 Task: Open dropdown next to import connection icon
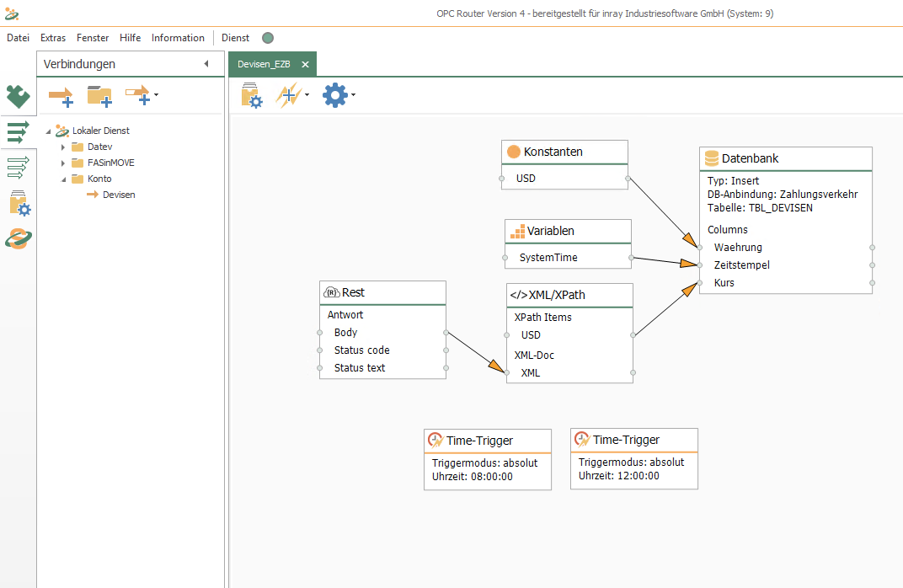(156, 94)
